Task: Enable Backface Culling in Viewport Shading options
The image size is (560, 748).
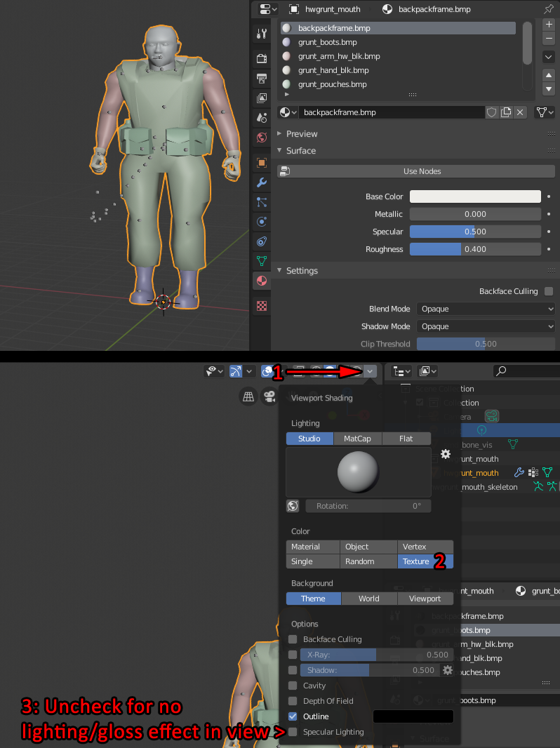Action: point(293,639)
